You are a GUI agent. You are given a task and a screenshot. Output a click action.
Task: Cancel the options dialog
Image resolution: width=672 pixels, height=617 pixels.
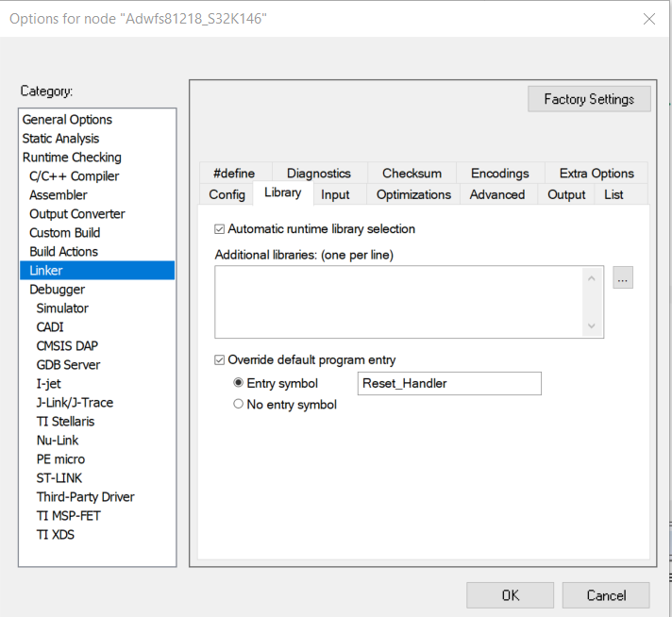click(606, 595)
